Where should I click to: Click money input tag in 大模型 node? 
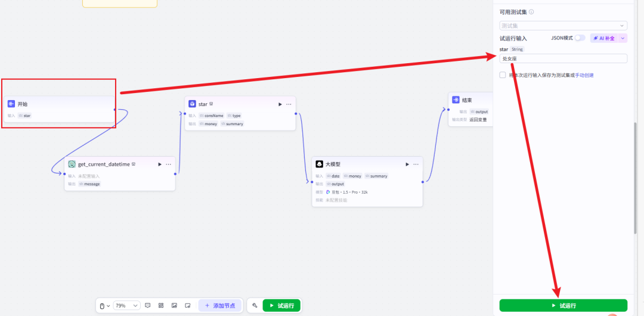(x=353, y=176)
